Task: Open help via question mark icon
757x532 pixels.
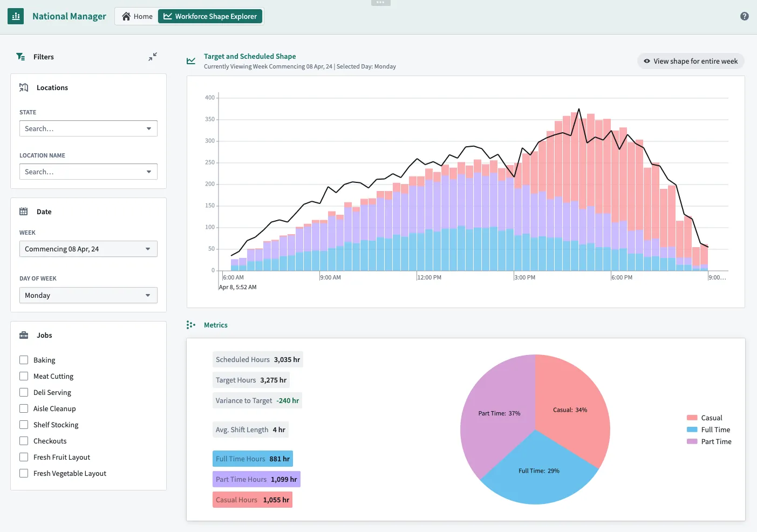Action: tap(745, 16)
